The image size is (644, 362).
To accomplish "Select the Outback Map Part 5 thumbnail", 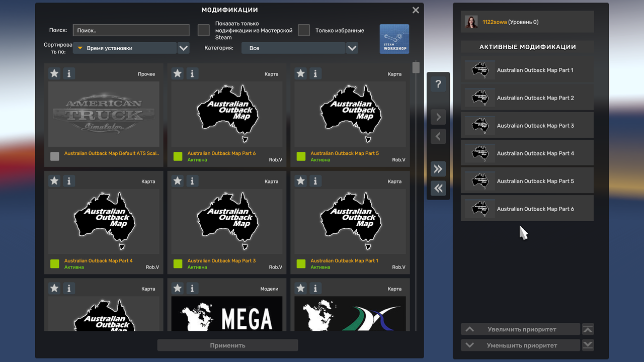I will click(x=350, y=114).
